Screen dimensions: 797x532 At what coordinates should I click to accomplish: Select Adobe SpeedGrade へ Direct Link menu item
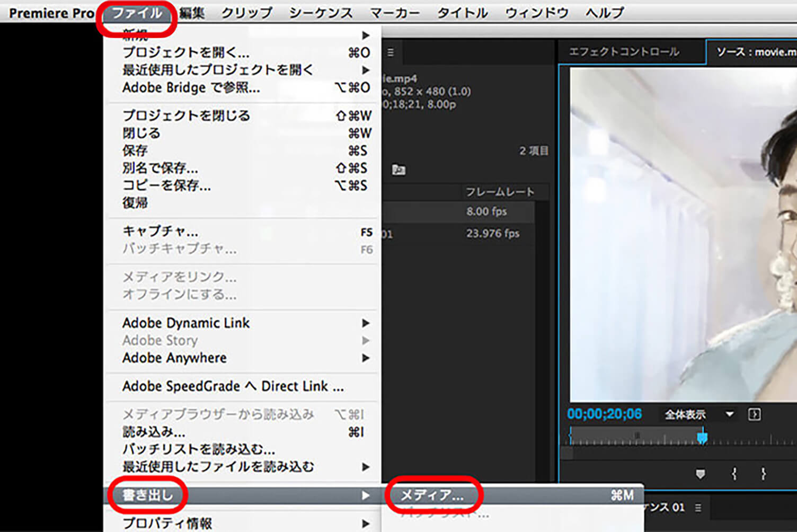click(242, 386)
